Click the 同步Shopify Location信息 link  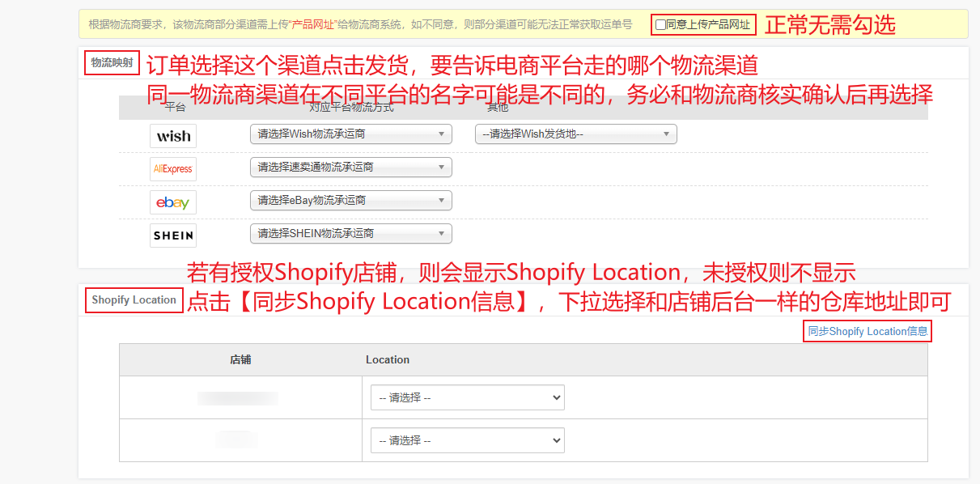(x=868, y=331)
